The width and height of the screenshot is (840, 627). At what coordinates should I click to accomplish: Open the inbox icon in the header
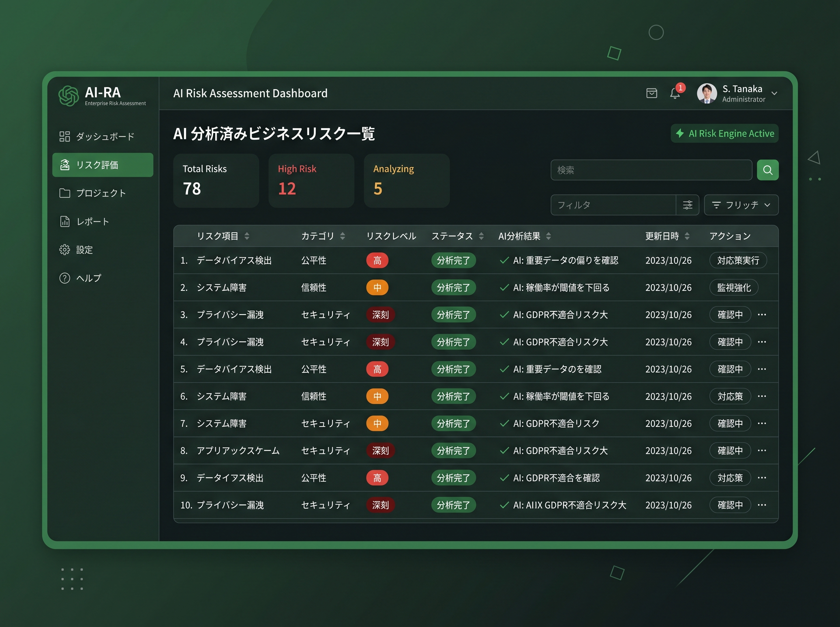tap(652, 93)
